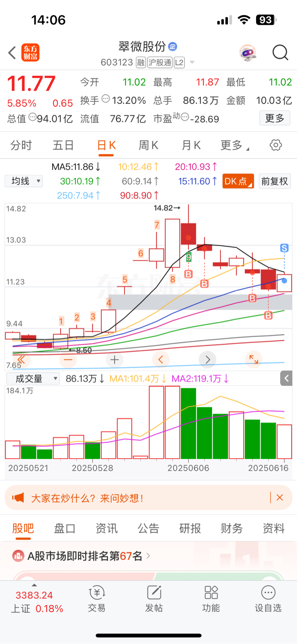Switch to the 资讯 tab
This screenshot has width=297, height=644.
[x=106, y=528]
